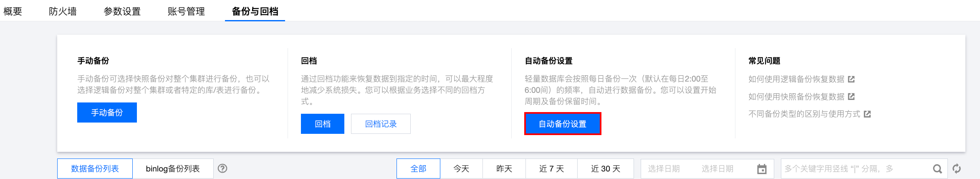This screenshot has height=179, width=980.
Task: Click the search magnifier icon
Action: pyautogui.click(x=937, y=169)
